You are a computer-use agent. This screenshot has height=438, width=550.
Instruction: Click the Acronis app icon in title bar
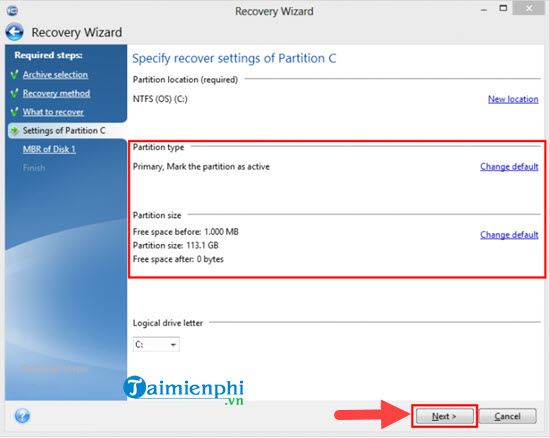[x=12, y=11]
